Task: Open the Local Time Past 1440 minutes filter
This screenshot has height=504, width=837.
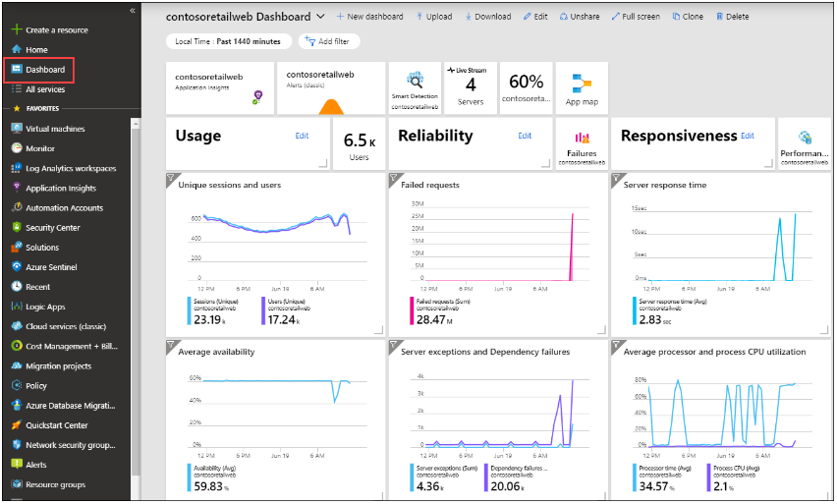Action: tap(229, 41)
